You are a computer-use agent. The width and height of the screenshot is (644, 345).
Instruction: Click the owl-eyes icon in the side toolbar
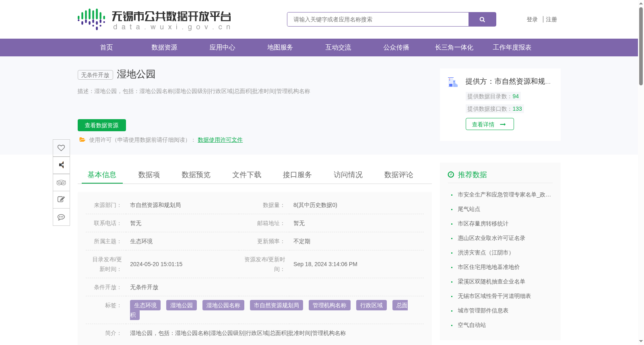(61, 182)
